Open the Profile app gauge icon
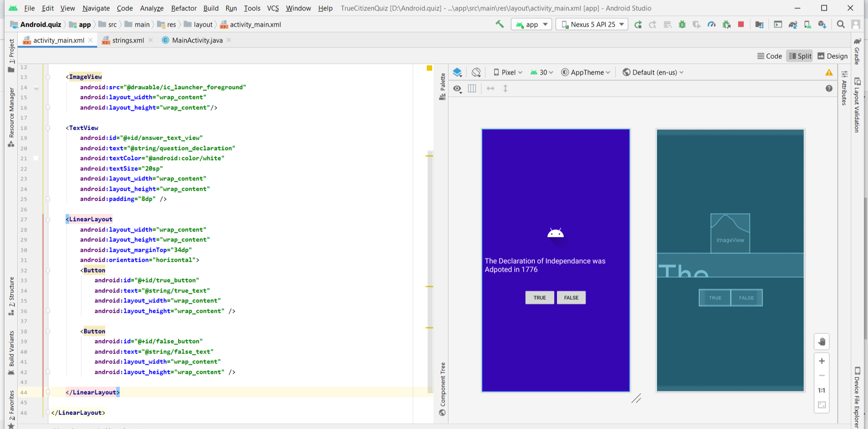 point(712,24)
